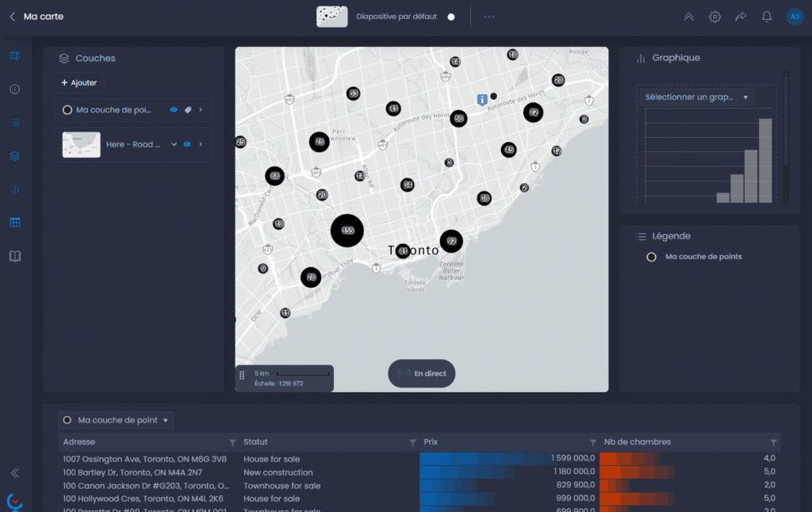This screenshot has width=812, height=512.
Task: Click the Ajouter layer button
Action: 79,83
